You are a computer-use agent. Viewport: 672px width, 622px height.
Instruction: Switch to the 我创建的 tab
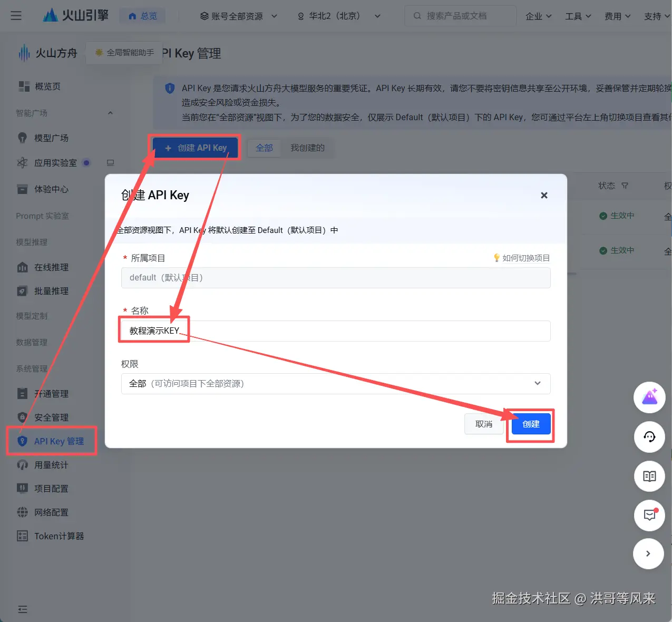tap(307, 148)
